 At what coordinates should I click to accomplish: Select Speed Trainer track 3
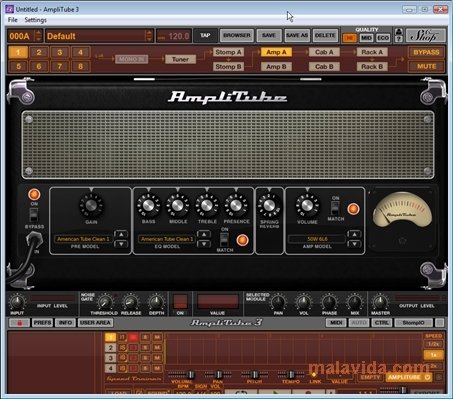pyautogui.click(x=110, y=358)
